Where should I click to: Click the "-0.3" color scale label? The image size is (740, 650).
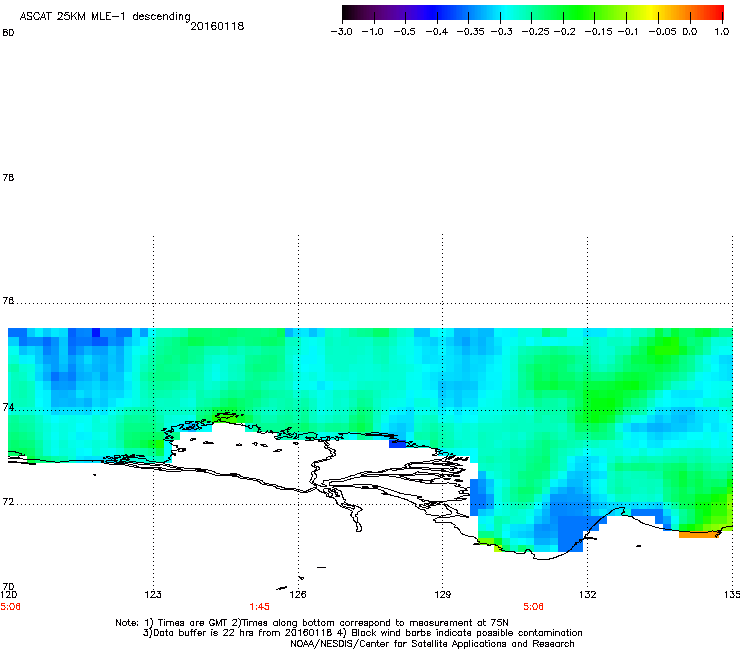coord(501,32)
